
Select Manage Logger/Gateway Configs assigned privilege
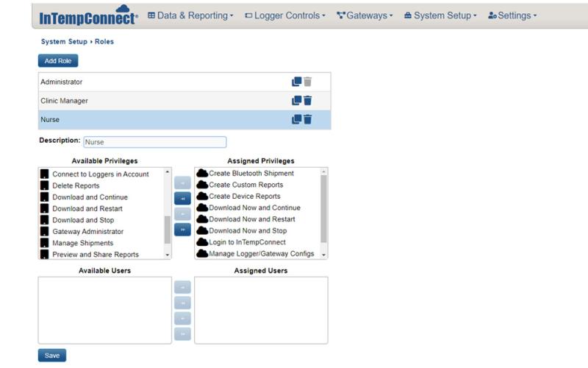click(262, 253)
